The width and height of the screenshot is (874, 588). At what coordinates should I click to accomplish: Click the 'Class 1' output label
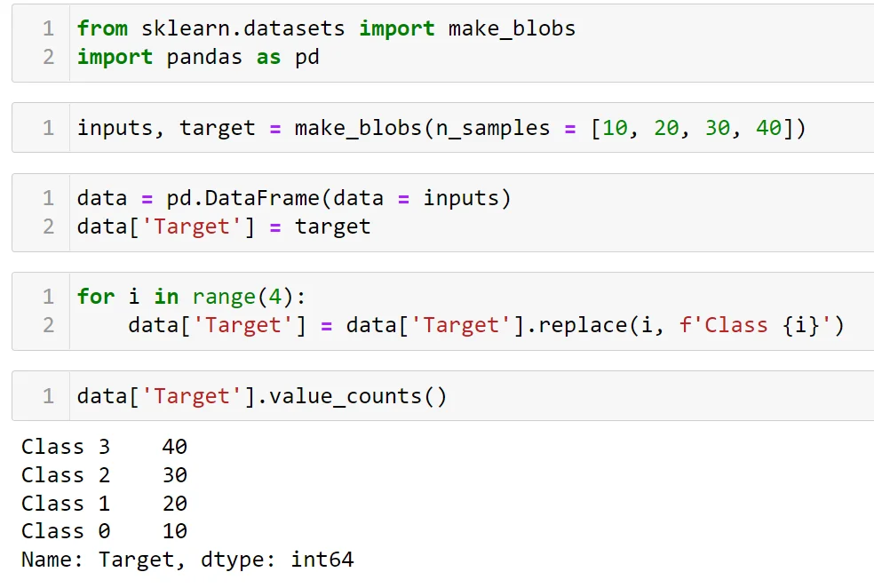coord(66,504)
